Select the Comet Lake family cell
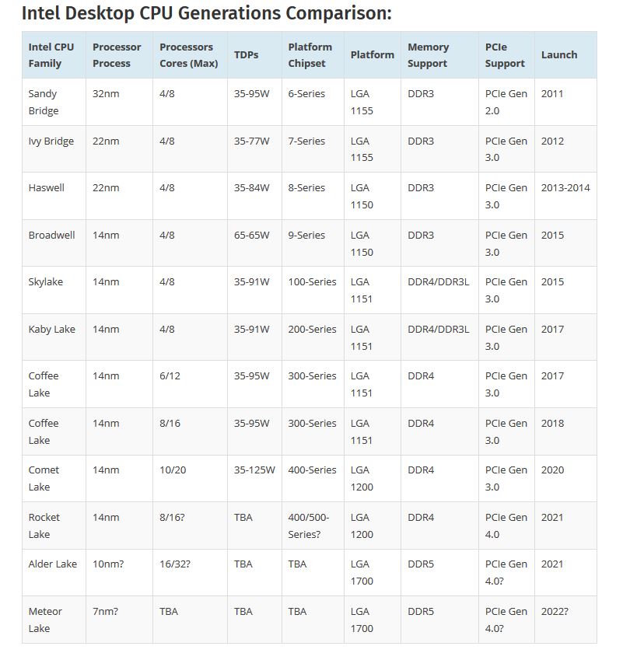 [x=44, y=478]
